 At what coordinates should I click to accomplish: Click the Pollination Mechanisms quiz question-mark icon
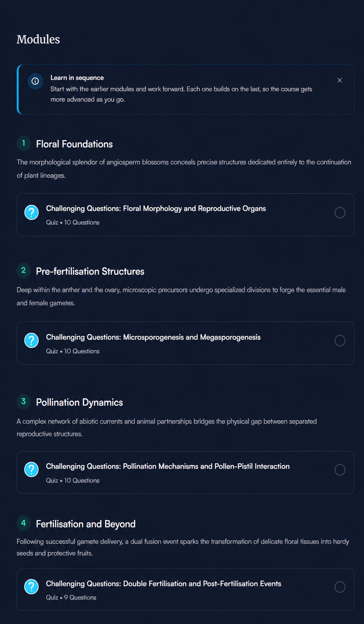[32, 470]
